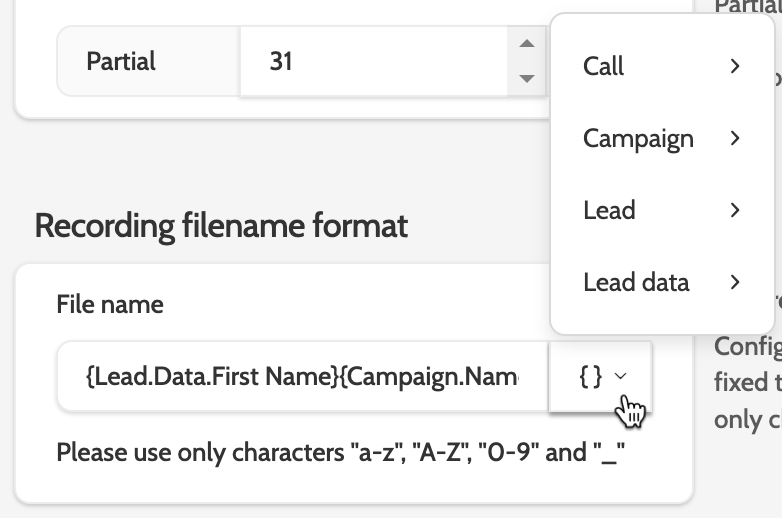The width and height of the screenshot is (782, 518).
Task: Select the Lead menu entry
Action: click(609, 210)
